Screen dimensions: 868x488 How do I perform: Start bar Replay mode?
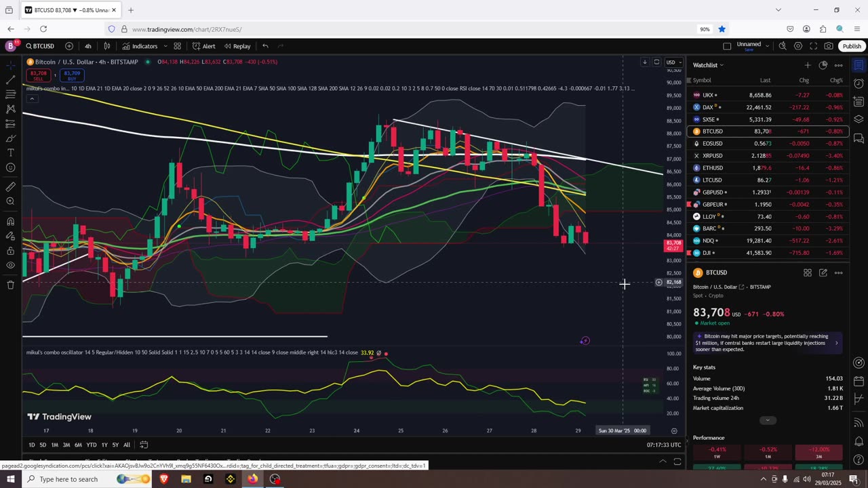pyautogui.click(x=236, y=46)
